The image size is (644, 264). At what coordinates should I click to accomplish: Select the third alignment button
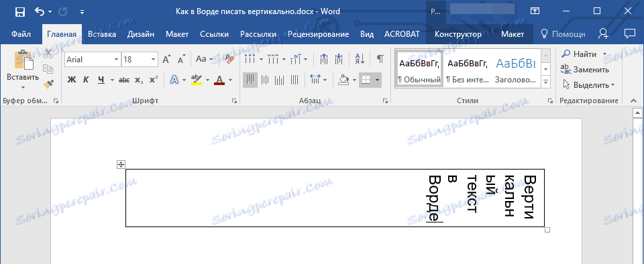tap(280, 80)
